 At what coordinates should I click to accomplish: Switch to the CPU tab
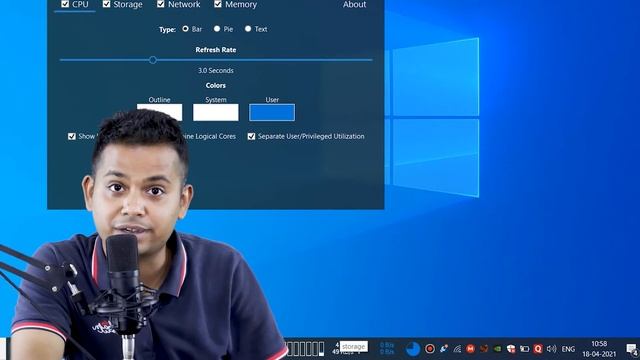(x=80, y=4)
